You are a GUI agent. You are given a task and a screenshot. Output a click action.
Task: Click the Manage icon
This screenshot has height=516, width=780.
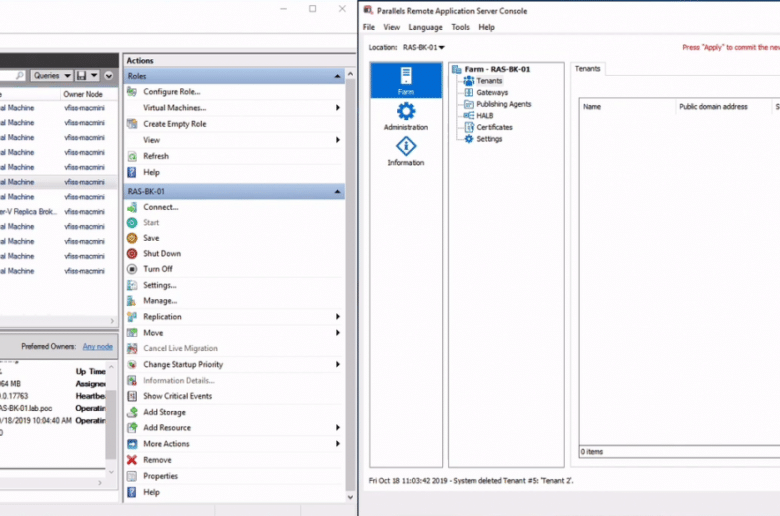click(132, 301)
